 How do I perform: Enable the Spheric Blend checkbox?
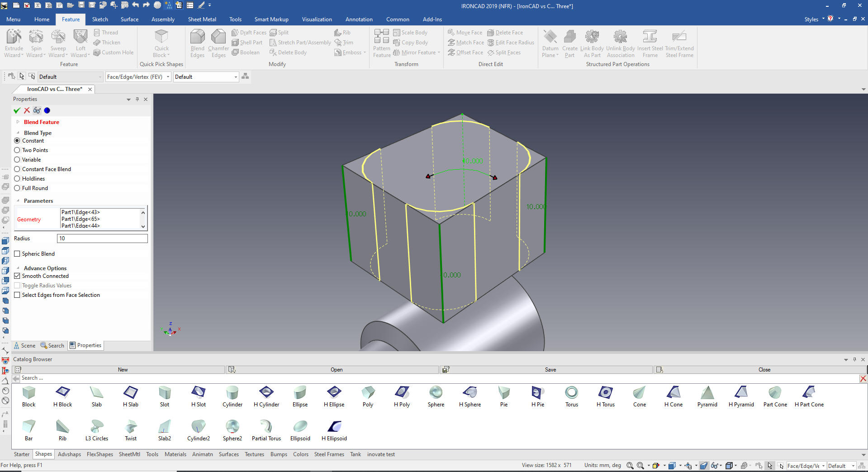point(17,254)
